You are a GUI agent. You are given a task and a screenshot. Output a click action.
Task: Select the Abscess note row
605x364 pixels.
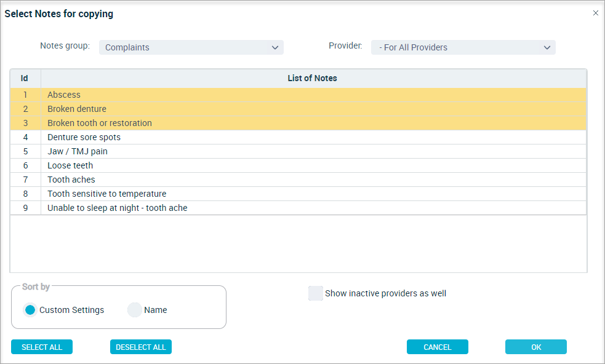(298, 95)
